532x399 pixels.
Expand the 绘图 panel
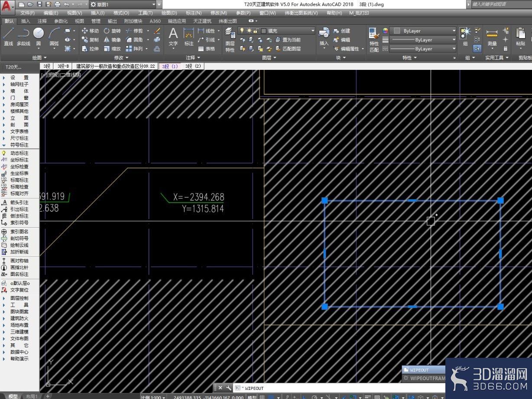pyautogui.click(x=39, y=58)
